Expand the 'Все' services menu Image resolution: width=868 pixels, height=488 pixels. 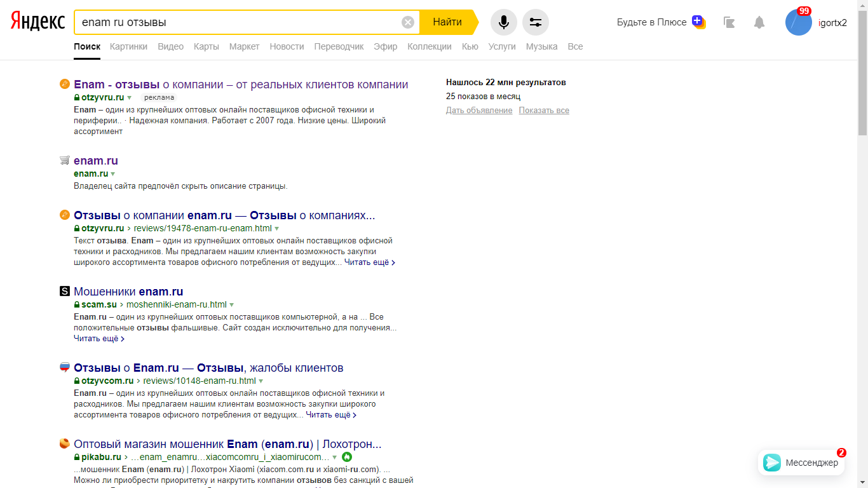tap(574, 46)
